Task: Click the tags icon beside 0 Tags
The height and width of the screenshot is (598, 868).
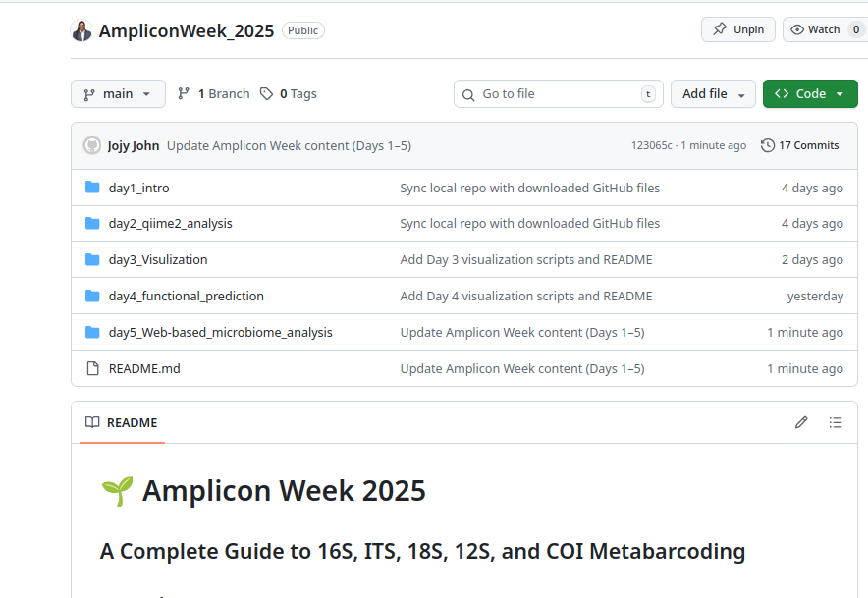Action: point(265,93)
